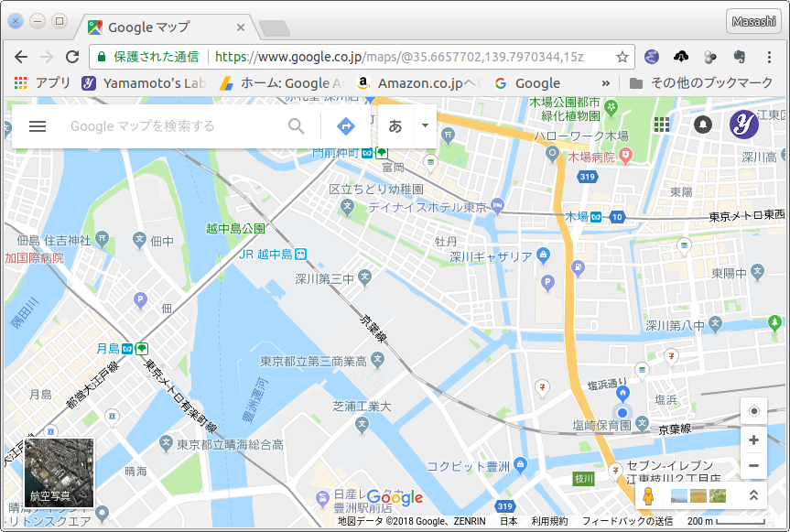Select the 佃中 school marker
The width and height of the screenshot is (790, 532).
(139, 239)
